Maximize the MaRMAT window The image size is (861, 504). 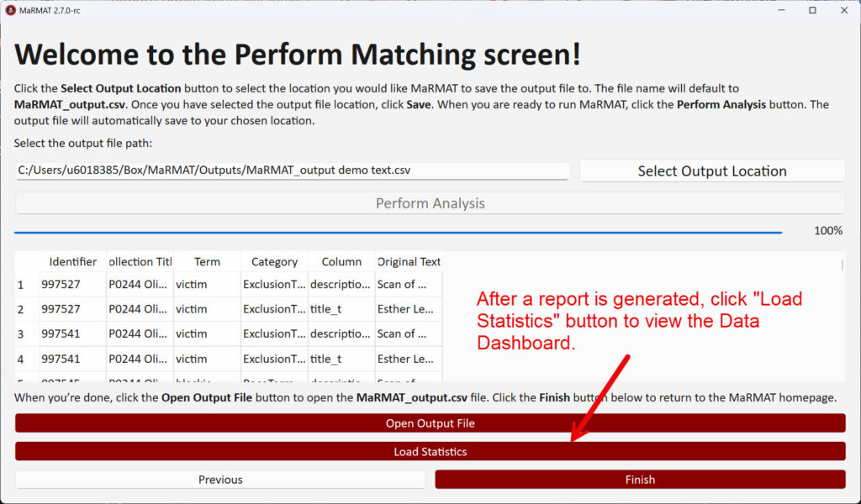(x=813, y=10)
